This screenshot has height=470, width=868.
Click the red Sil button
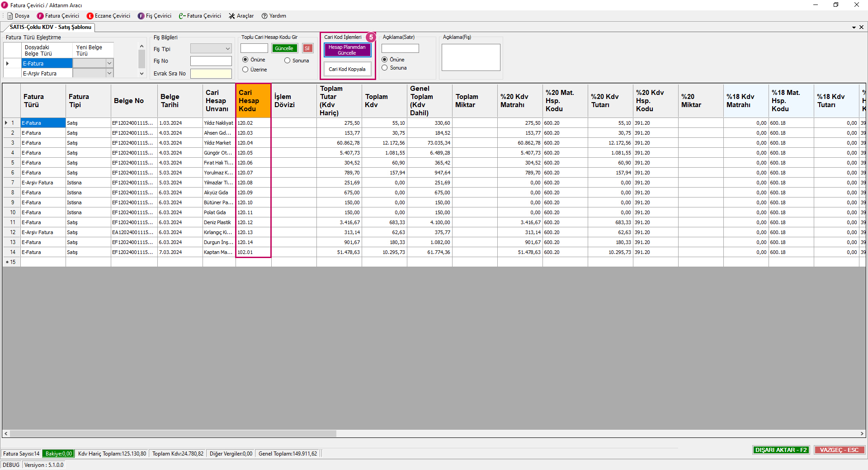pos(307,48)
